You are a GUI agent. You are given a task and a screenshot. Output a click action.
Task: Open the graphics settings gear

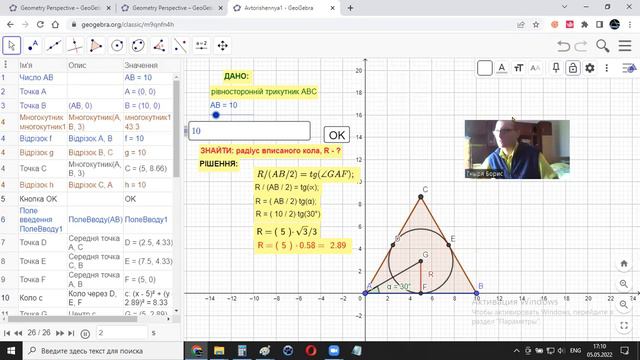pyautogui.click(x=589, y=68)
